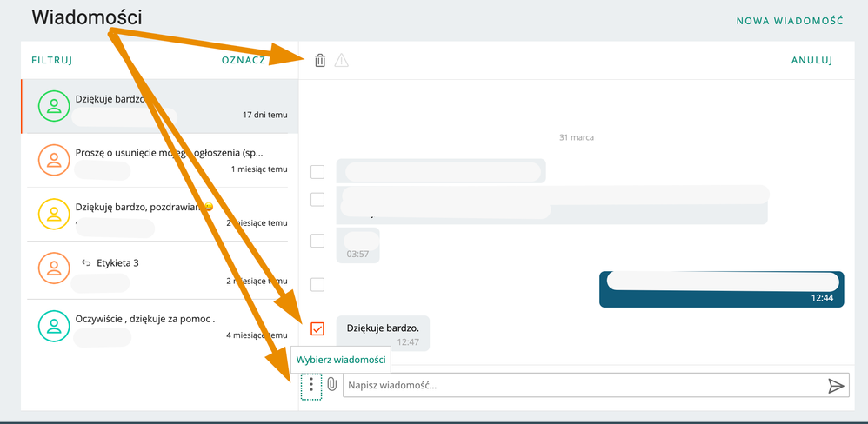Click NOWA WIADOMOŚĆ link
This screenshot has width=868, height=424.
pos(790,21)
